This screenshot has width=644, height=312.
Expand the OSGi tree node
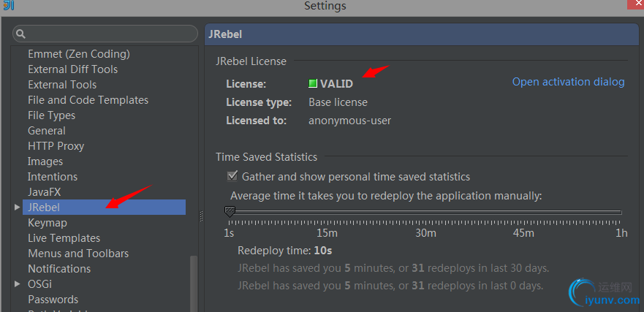tap(17, 284)
